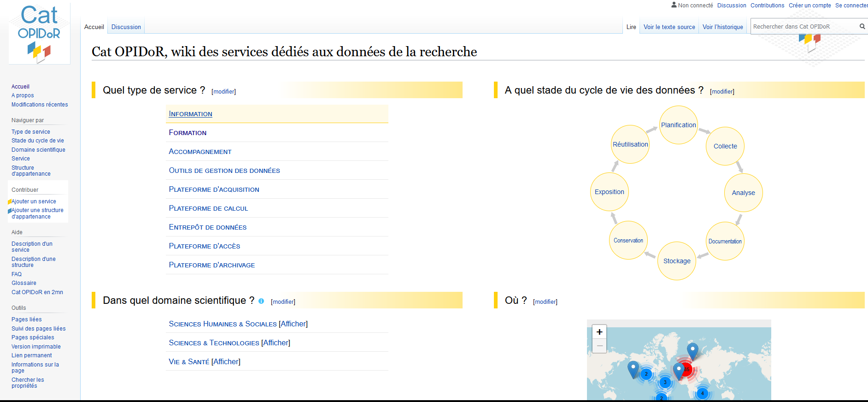Expand Sciences & Technologies via Afficher

(276, 343)
